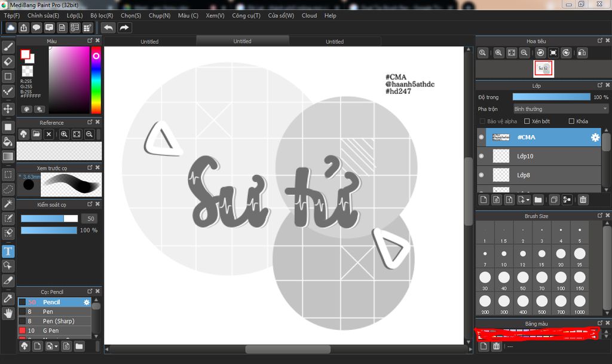Toggle the Bảo vệ alpha checkbox
The width and height of the screenshot is (612, 364).
(482, 121)
